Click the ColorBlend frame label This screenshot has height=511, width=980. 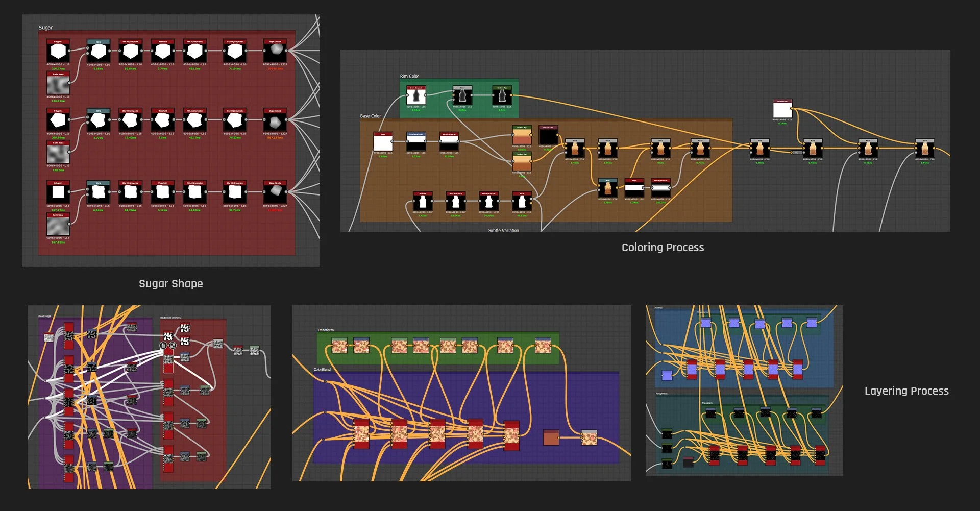pos(322,369)
